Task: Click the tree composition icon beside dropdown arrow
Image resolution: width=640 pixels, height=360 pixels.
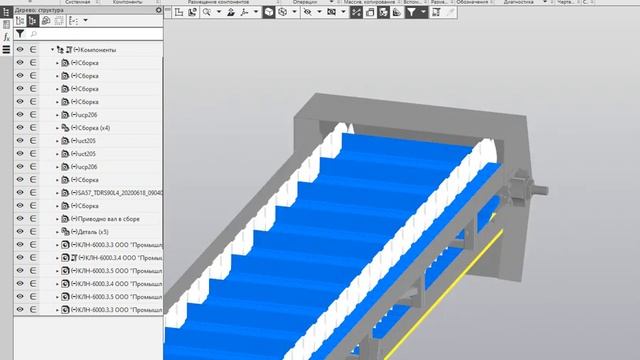Action: 73,20
